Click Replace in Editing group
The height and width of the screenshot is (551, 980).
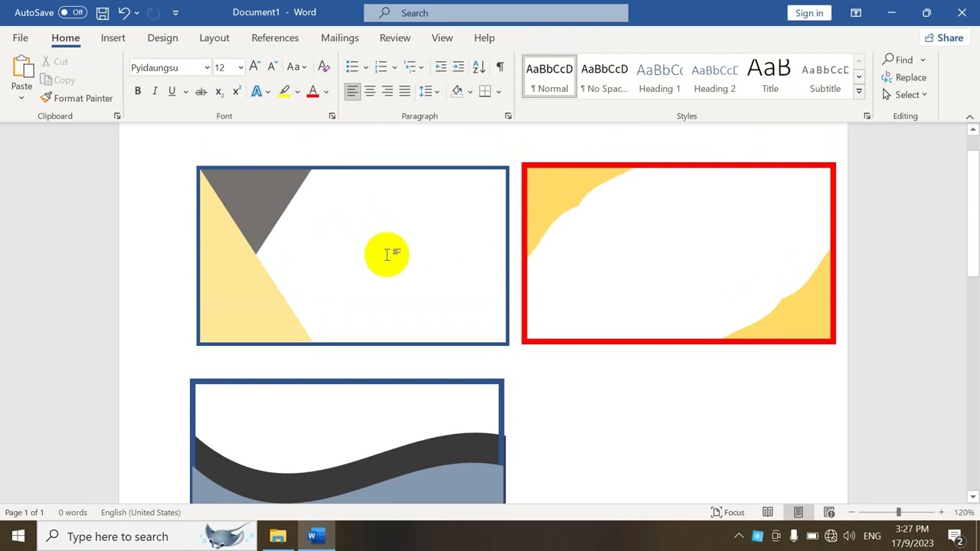(x=904, y=77)
